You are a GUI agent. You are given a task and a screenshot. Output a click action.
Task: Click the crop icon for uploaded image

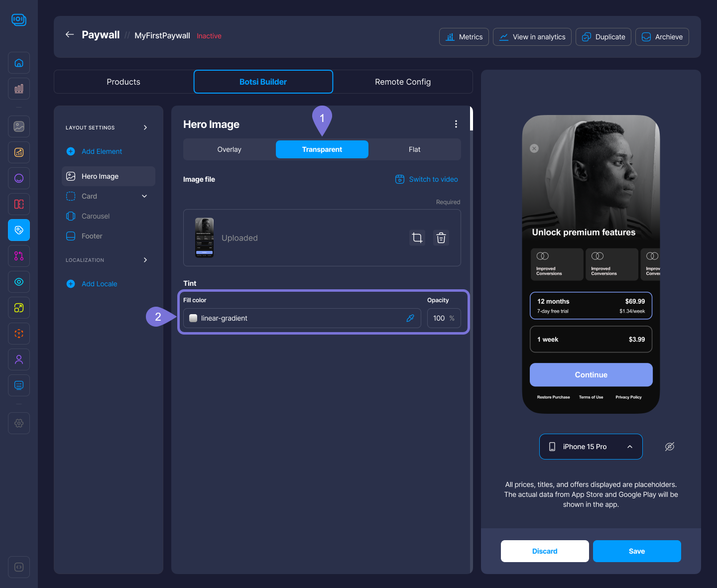(417, 238)
